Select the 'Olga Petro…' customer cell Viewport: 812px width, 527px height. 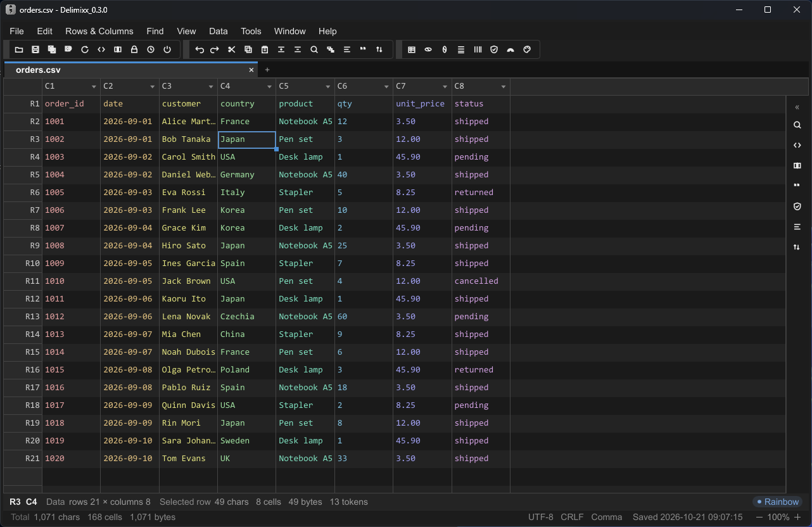188,370
